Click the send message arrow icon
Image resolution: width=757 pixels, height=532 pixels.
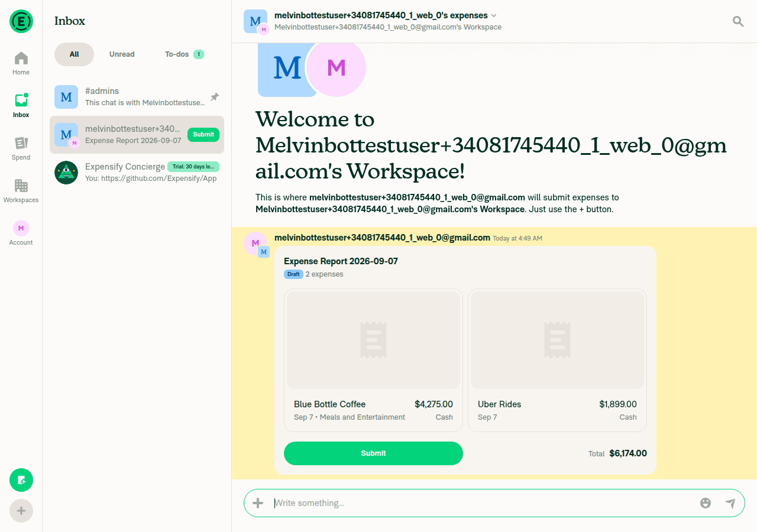(x=730, y=503)
